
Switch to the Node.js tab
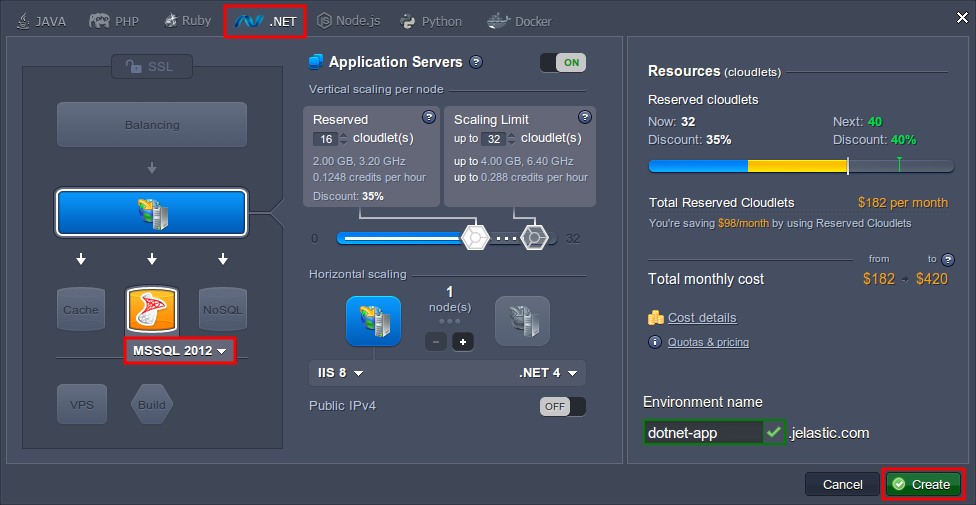tap(349, 21)
